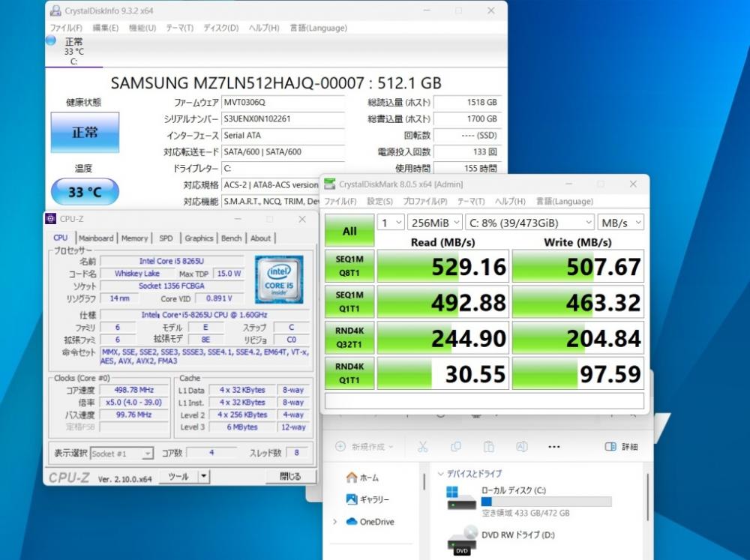Click the DVD RW ドライブ (D:) drive icon

click(x=463, y=541)
